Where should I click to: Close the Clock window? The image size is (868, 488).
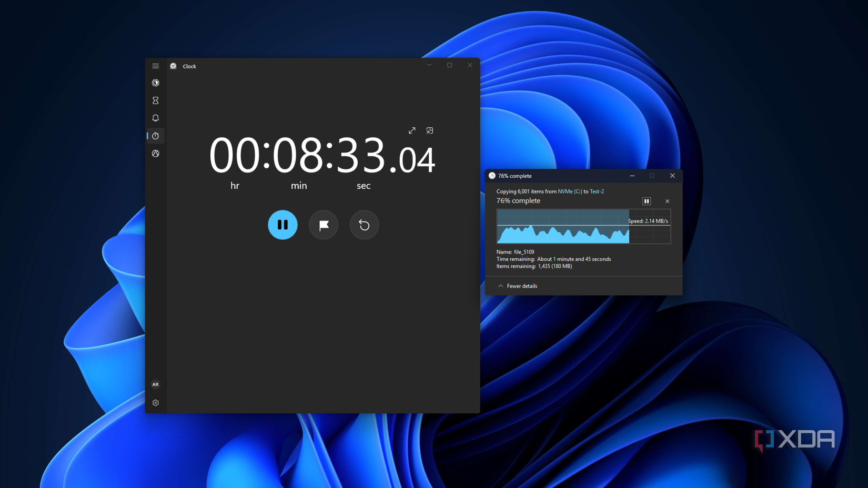point(470,65)
